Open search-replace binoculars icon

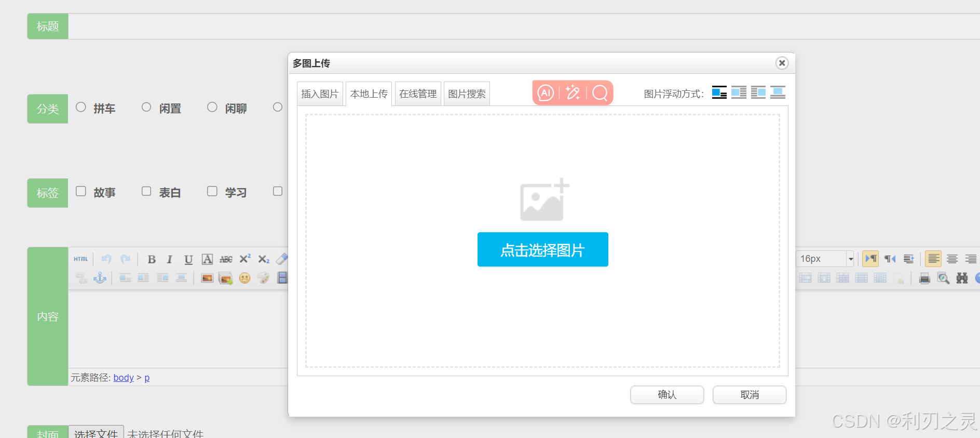click(962, 278)
